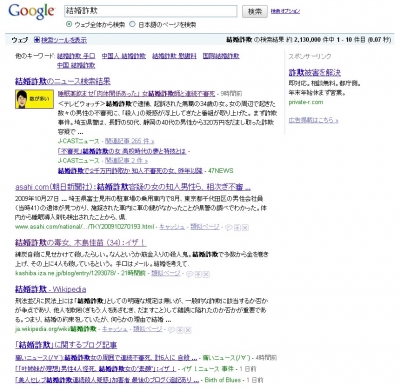Select the 日本語のページを検索 radio button

pos(132,24)
